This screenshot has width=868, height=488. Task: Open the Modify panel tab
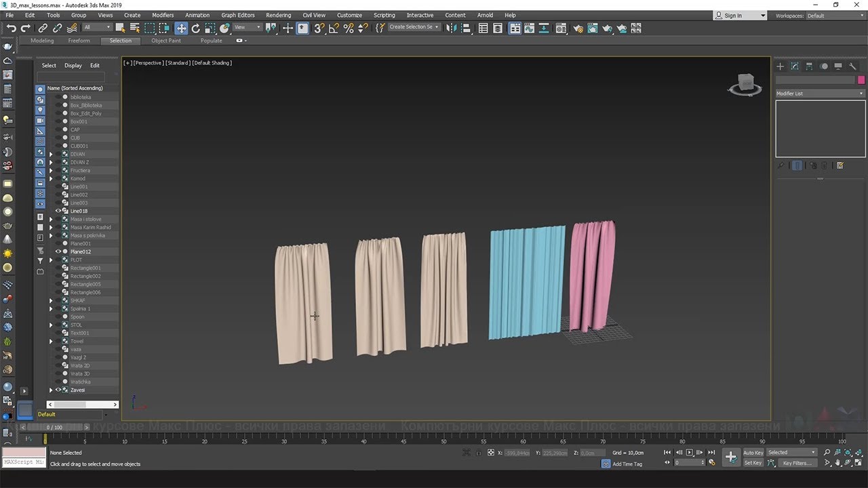(795, 66)
